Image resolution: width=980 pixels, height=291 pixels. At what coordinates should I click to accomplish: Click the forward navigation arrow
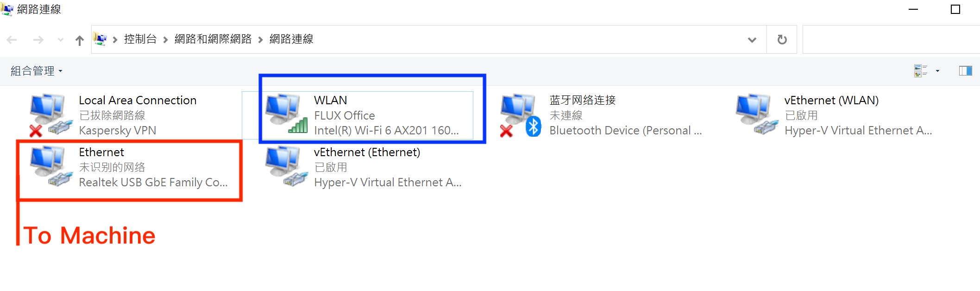(38, 40)
